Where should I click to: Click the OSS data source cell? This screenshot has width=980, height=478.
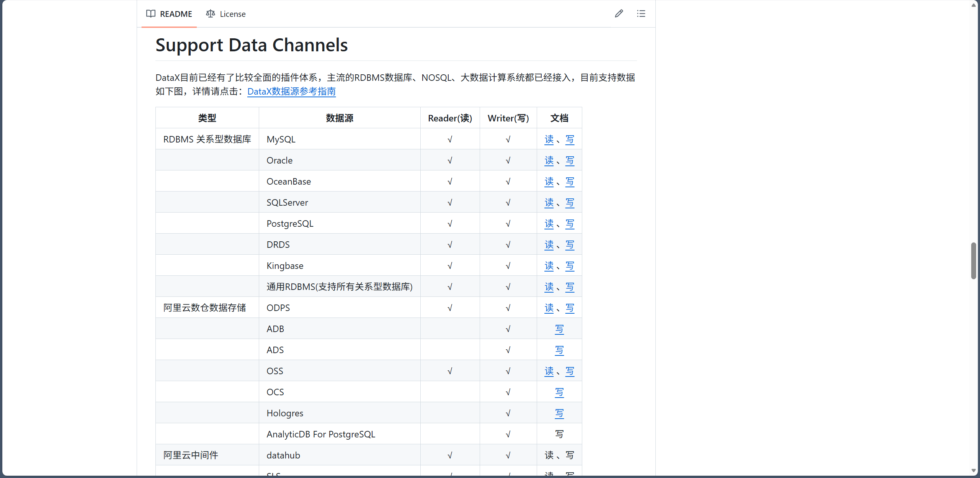[340, 371]
